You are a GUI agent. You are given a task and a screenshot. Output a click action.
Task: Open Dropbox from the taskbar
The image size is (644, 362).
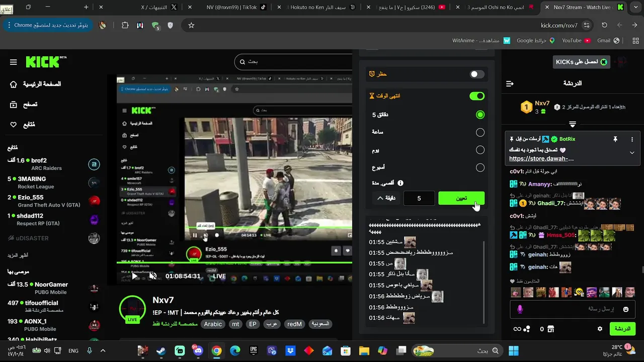pyautogui.click(x=290, y=350)
